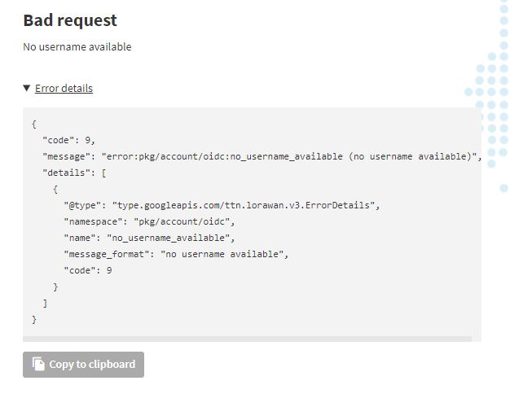Click the "namespace" line in the error details
This screenshot has width=510, height=420.
[149, 221]
